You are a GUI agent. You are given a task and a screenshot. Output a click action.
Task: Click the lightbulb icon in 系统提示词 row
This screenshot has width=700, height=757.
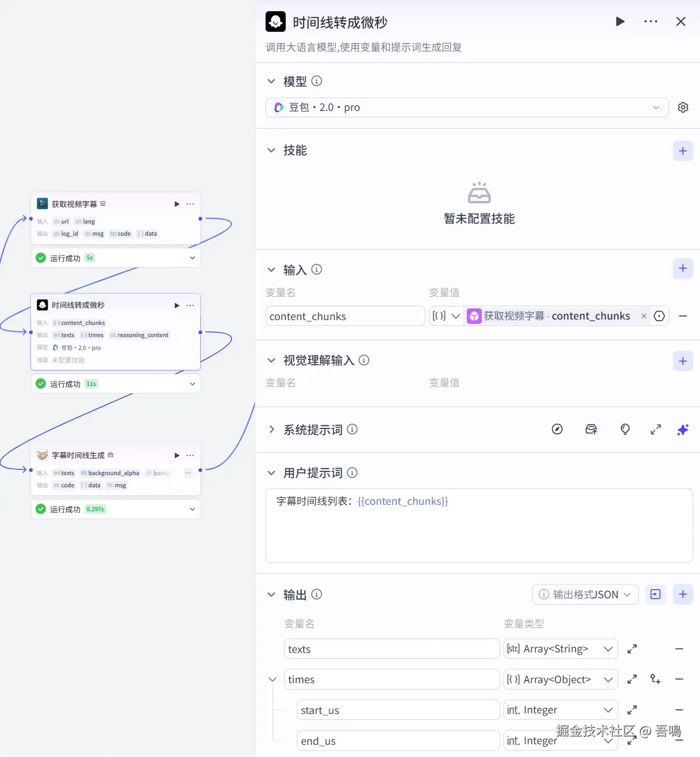pyautogui.click(x=625, y=429)
